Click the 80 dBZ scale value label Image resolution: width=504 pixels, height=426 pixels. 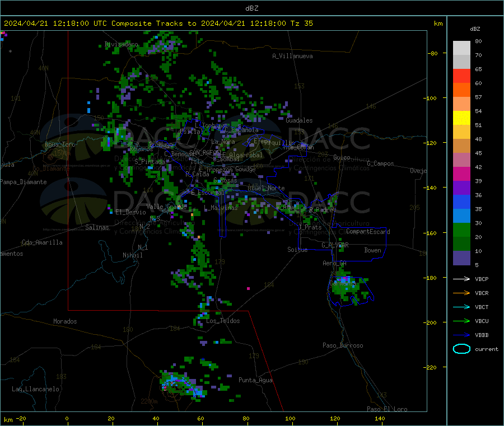click(x=478, y=41)
